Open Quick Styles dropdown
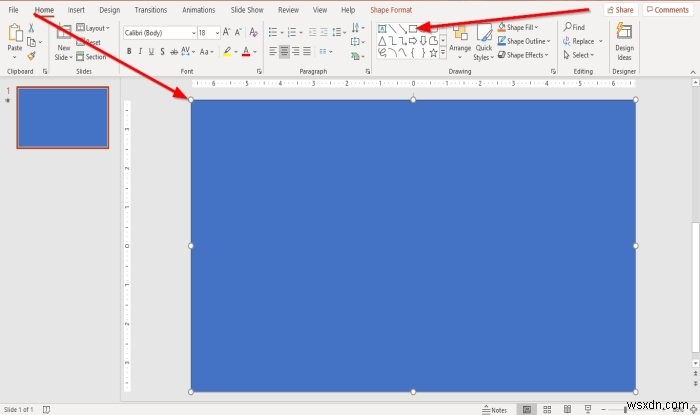 [x=483, y=42]
